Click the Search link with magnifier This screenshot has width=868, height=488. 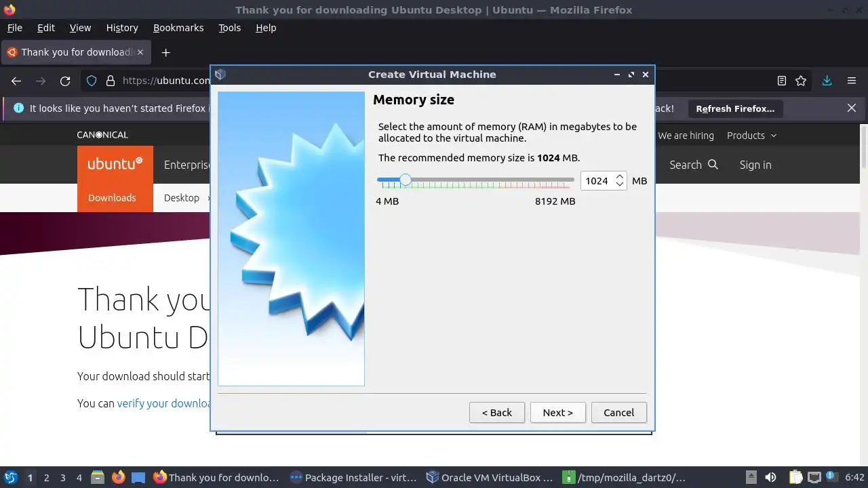pyautogui.click(x=693, y=165)
